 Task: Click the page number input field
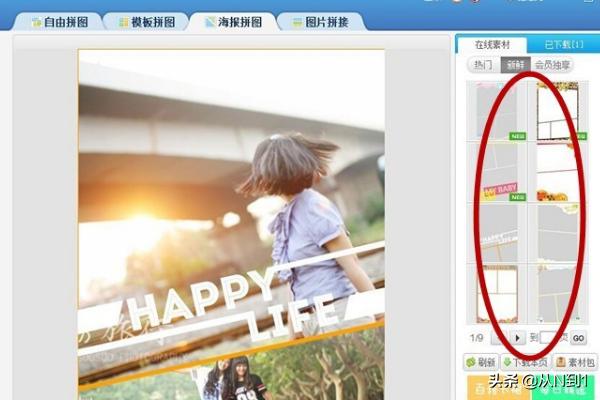552,339
